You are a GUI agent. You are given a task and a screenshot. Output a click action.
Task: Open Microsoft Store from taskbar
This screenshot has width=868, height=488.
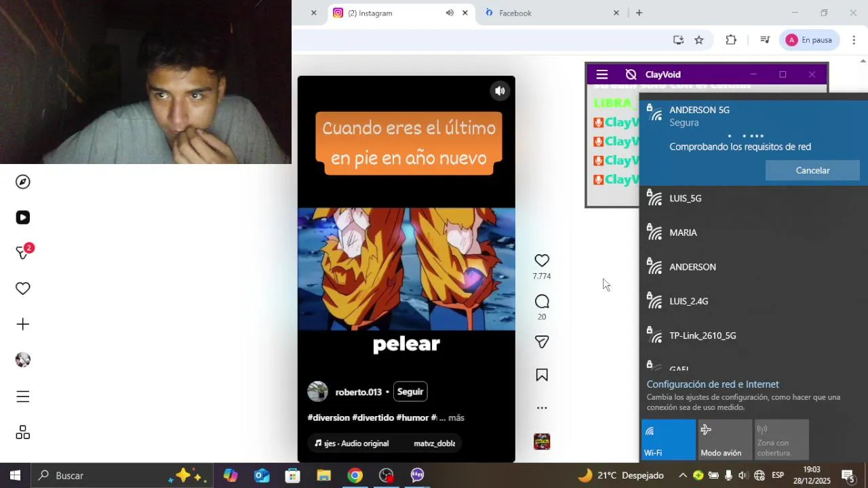(x=293, y=476)
